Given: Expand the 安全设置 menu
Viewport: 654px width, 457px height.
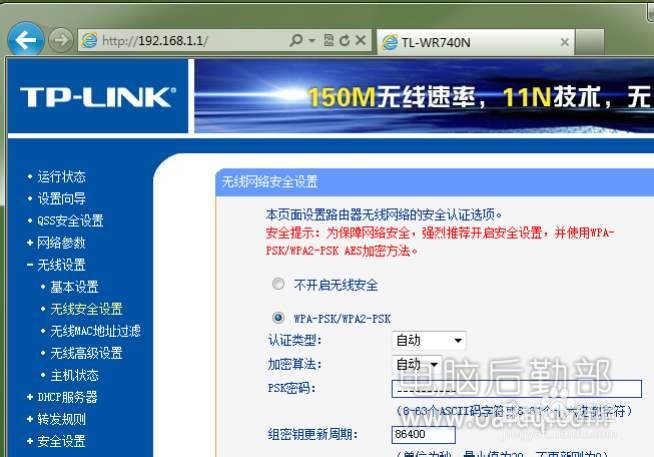Looking at the screenshot, I should pos(61,441).
